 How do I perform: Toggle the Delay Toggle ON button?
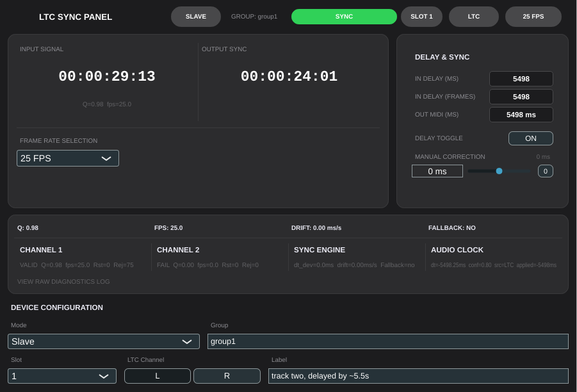531,138
